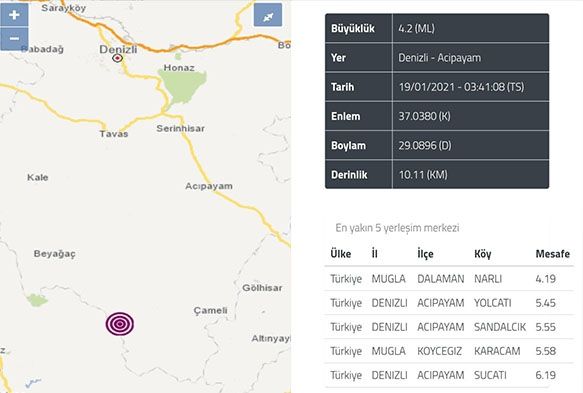Select the Enlem 37.0380 value cell

point(471,116)
